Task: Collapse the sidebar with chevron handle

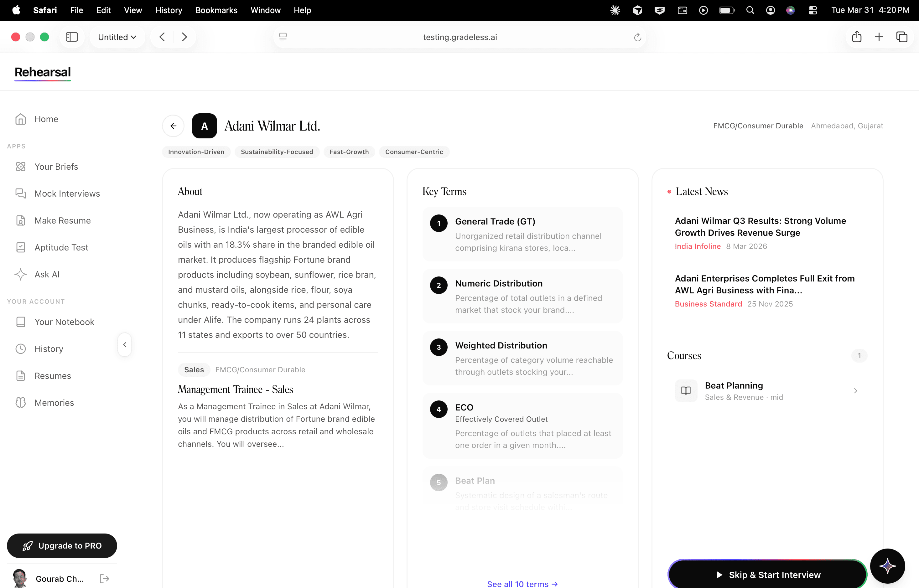Action: 125,345
